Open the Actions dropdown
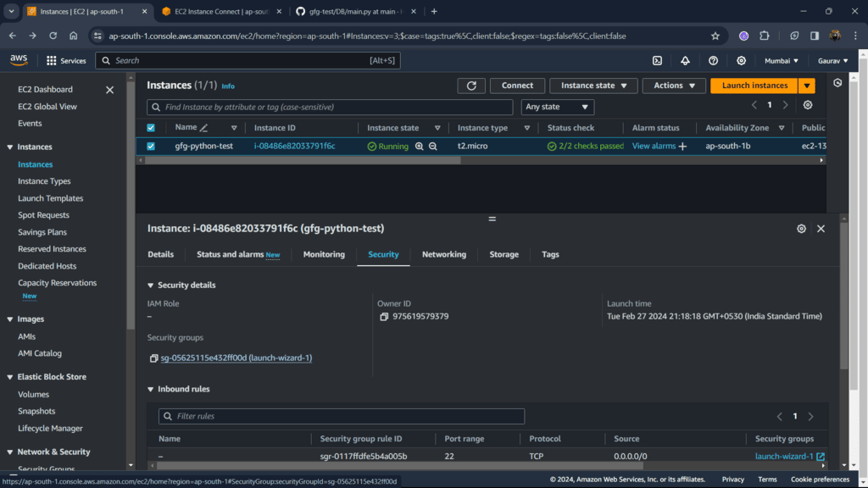Image resolution: width=868 pixels, height=488 pixels. tap(674, 86)
